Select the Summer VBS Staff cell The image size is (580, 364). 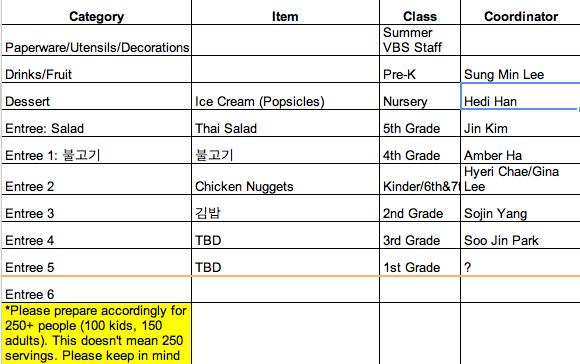coord(420,40)
